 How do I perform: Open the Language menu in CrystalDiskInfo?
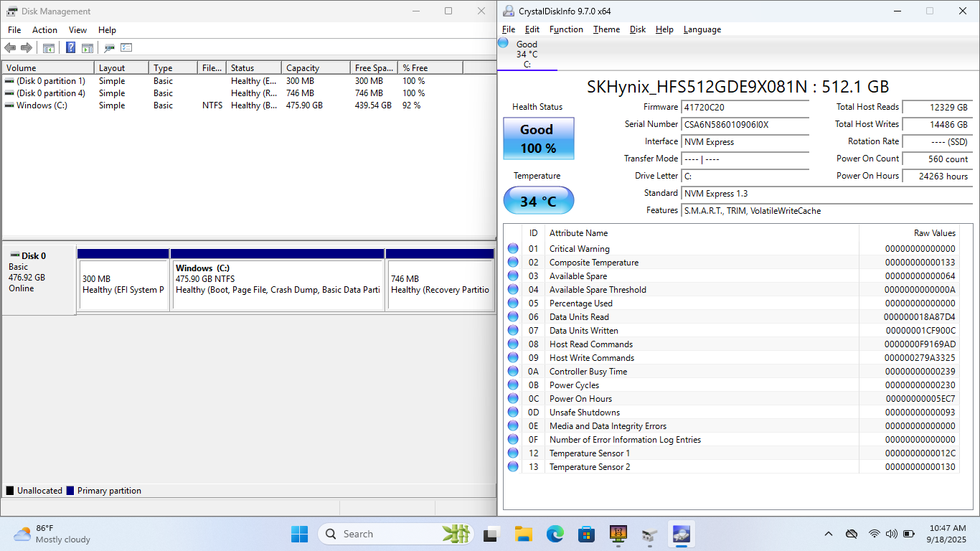point(702,29)
